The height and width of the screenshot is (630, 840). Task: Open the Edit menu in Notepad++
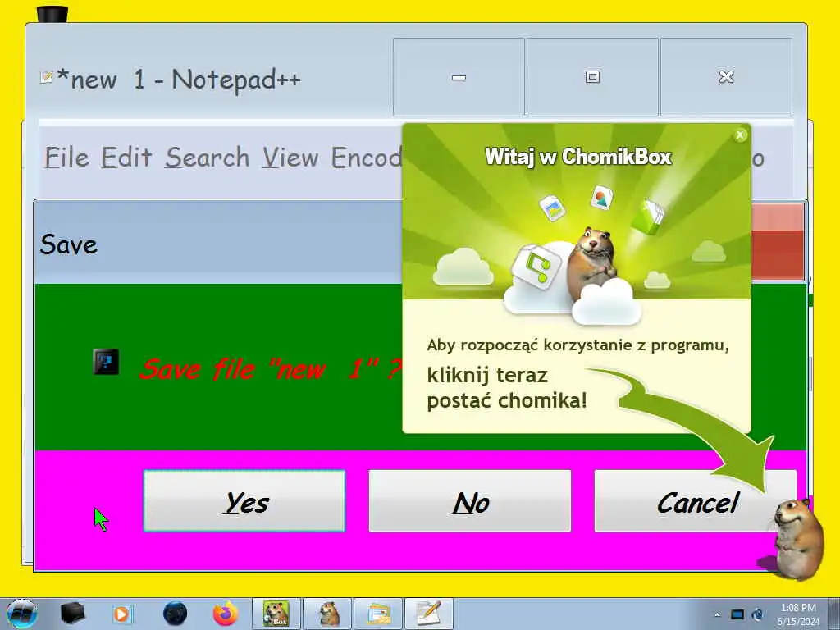click(126, 157)
